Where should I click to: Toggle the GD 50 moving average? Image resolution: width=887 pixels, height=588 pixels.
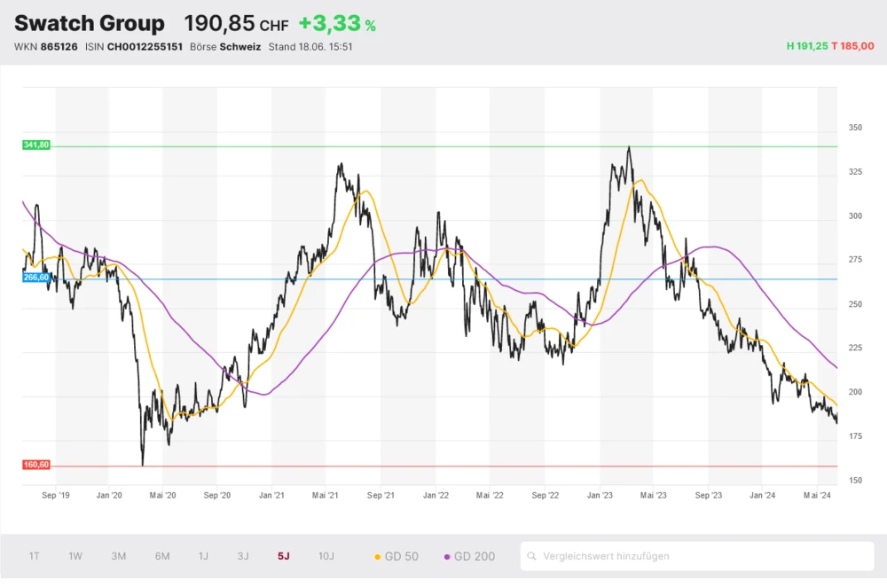coord(401,556)
